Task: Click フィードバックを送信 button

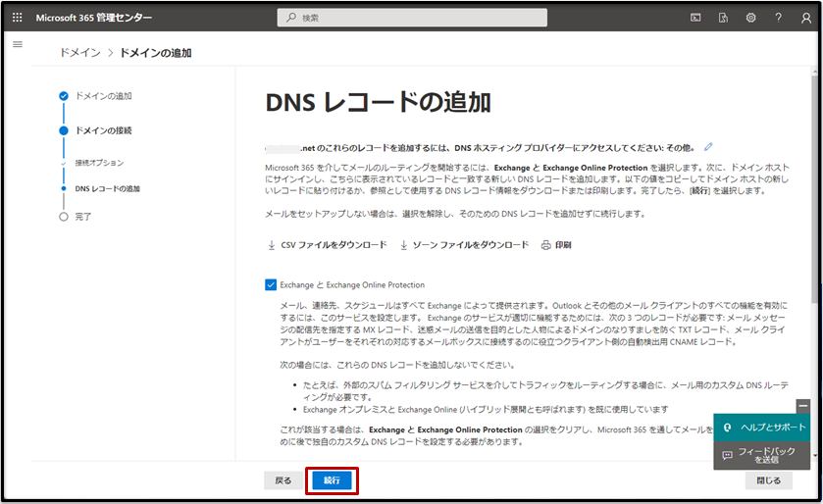Action: click(x=761, y=455)
